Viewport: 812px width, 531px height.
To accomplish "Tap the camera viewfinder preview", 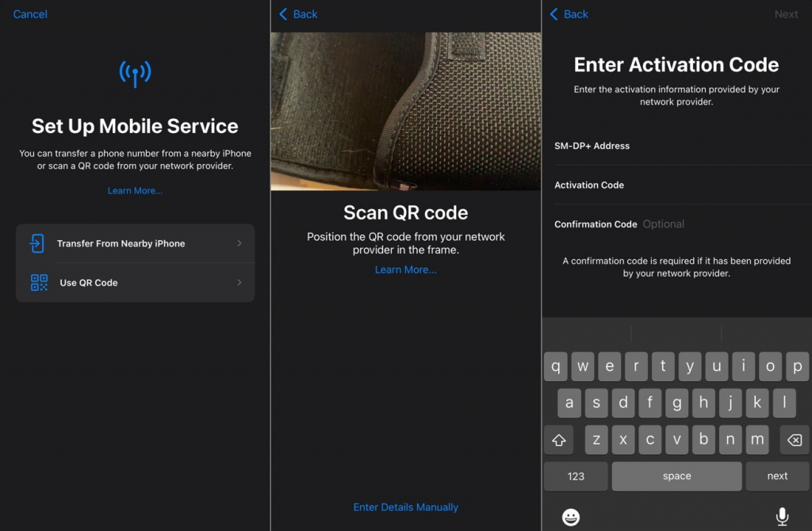I will [406, 111].
